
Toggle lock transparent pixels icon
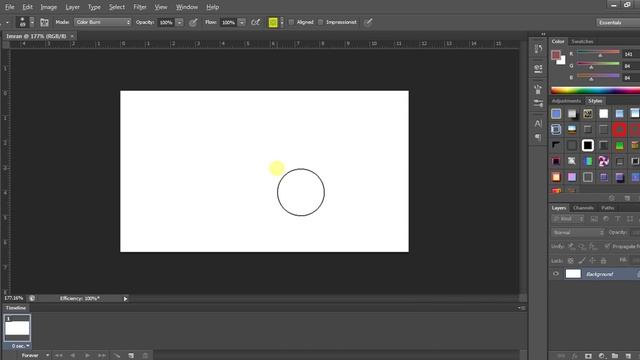pos(571,260)
